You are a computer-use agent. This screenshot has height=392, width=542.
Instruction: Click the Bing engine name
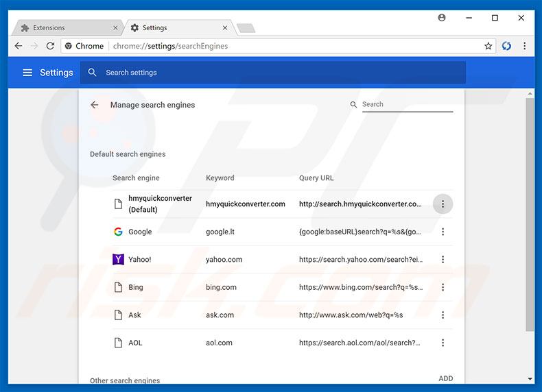(136, 287)
